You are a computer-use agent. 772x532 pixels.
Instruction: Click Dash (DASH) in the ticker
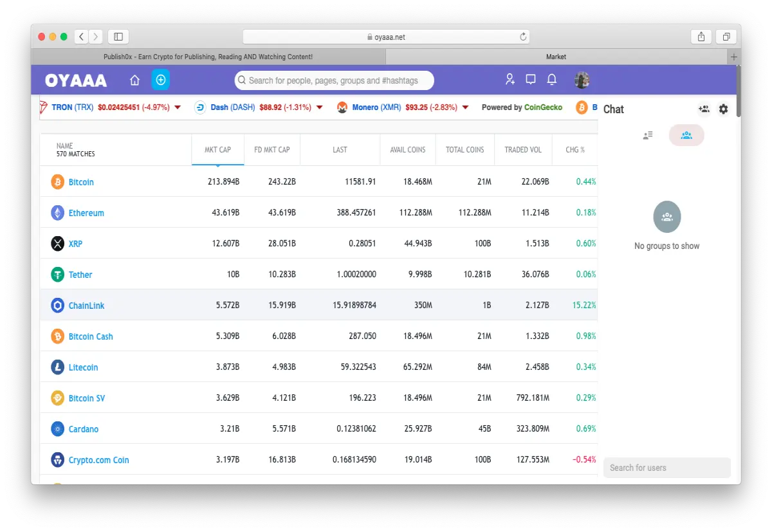[x=232, y=107]
